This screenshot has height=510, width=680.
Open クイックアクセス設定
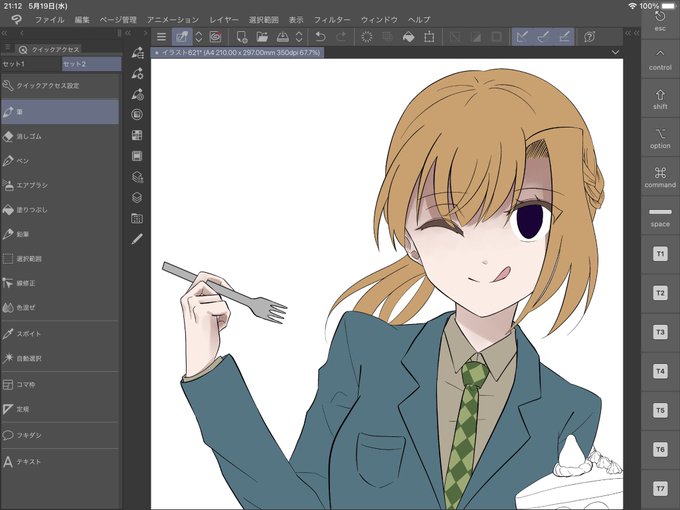(60, 85)
